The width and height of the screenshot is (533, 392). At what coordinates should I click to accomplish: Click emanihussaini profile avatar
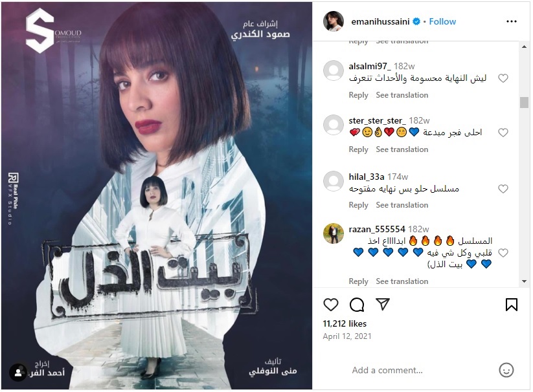point(334,21)
